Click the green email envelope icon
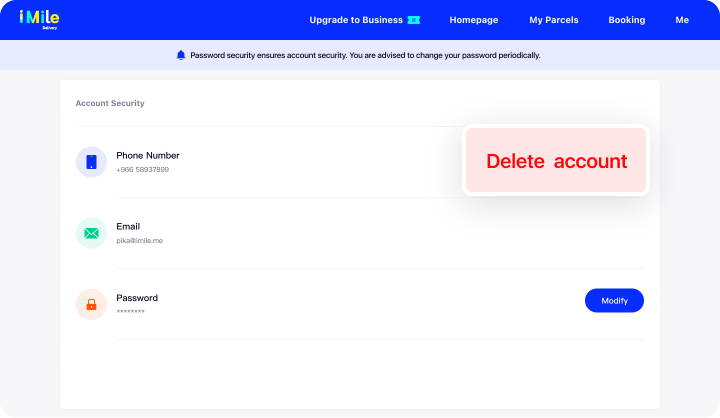The height and width of the screenshot is (418, 720). click(91, 233)
